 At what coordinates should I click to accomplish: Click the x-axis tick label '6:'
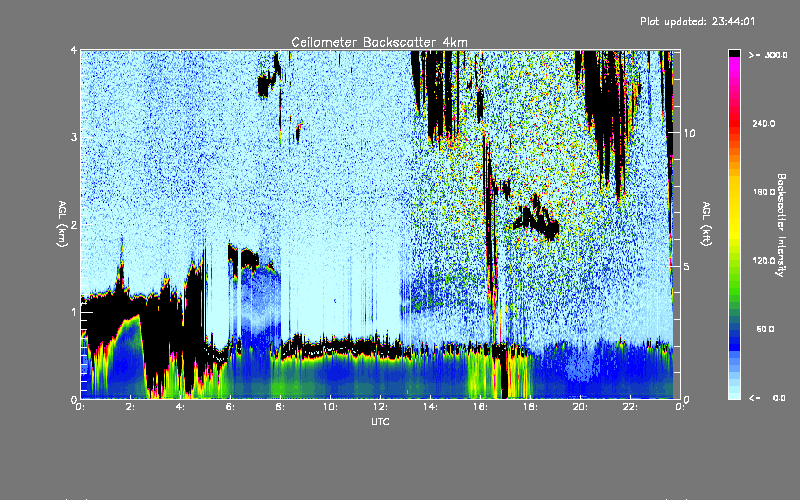[230, 407]
